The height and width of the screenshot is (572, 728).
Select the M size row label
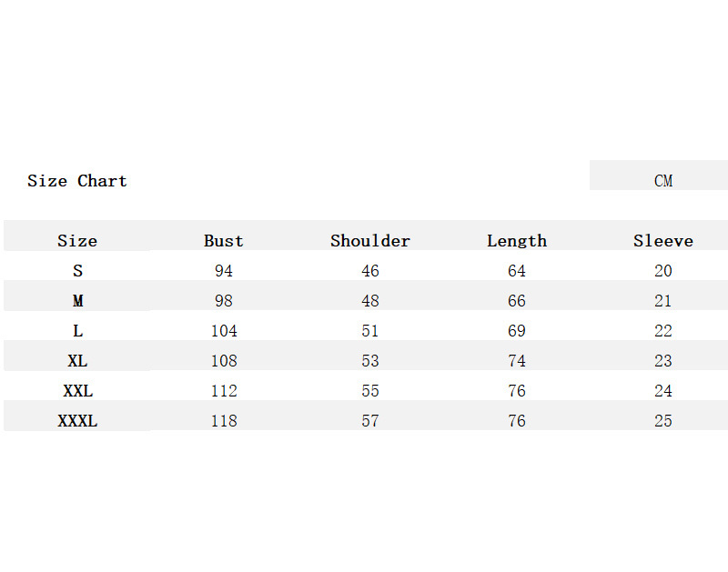77,301
